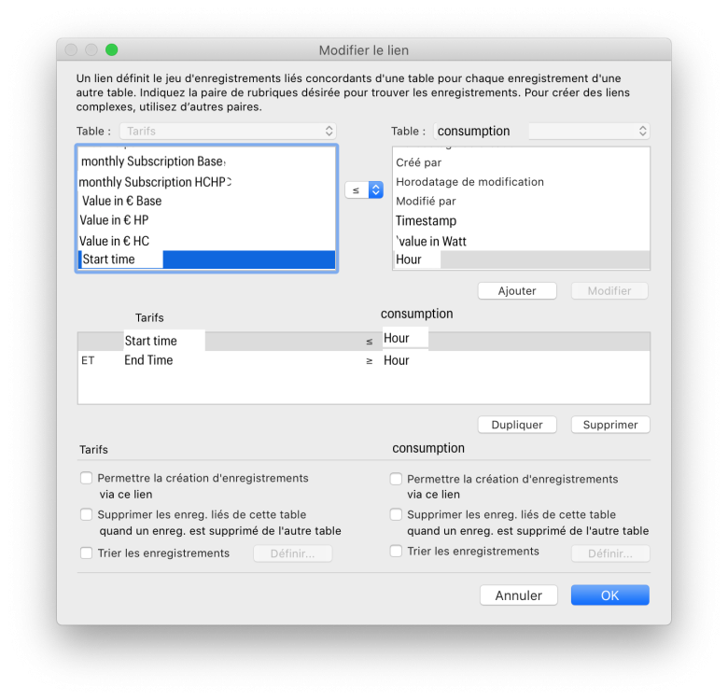Open the consumption table dropdown
This screenshot has height=700, width=728.
tap(589, 132)
